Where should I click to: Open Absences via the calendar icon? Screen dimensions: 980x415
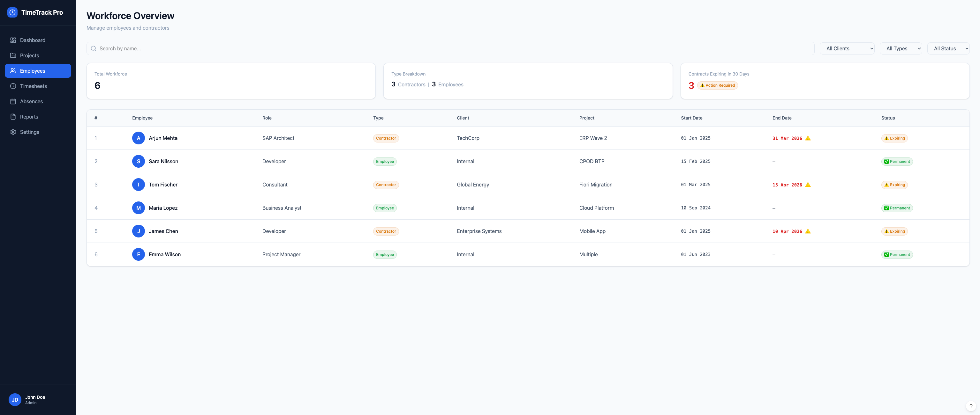[13, 101]
